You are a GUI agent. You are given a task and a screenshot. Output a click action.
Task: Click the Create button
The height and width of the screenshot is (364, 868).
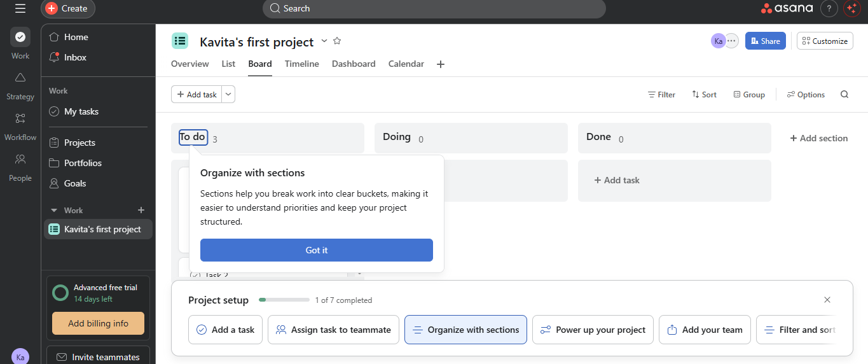[x=68, y=8]
